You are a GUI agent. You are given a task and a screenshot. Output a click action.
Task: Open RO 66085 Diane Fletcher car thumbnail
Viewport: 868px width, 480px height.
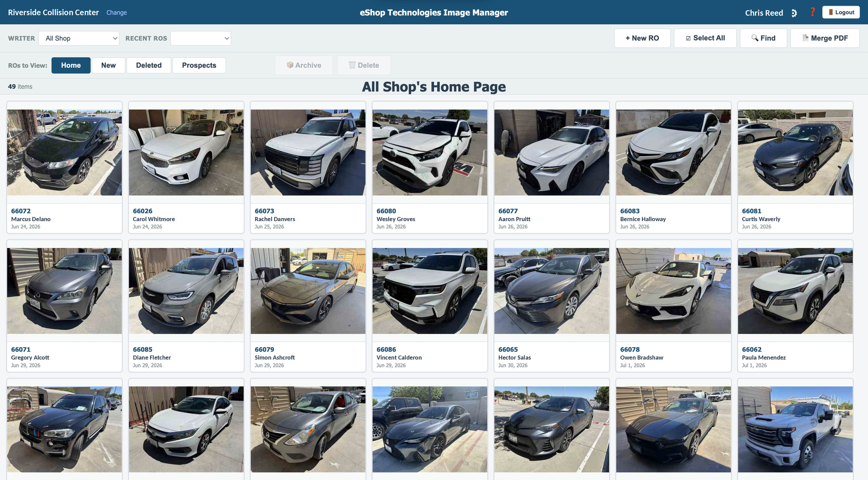coord(186,291)
